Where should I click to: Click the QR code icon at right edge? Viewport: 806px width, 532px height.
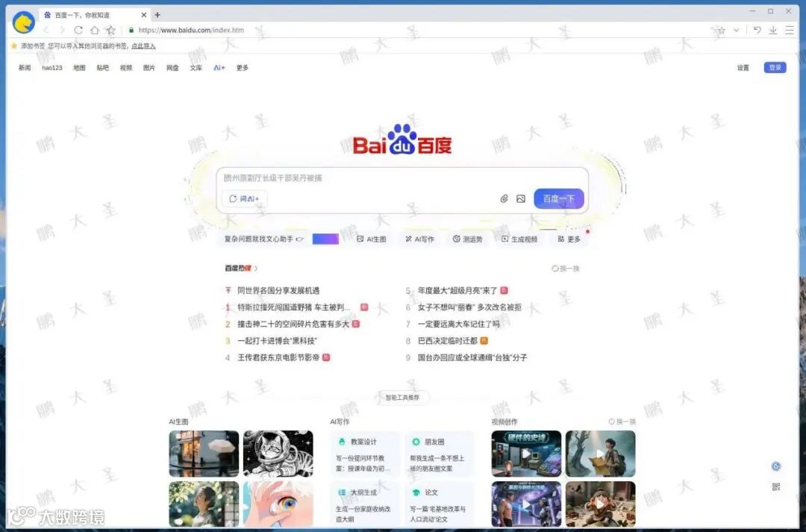(776, 486)
